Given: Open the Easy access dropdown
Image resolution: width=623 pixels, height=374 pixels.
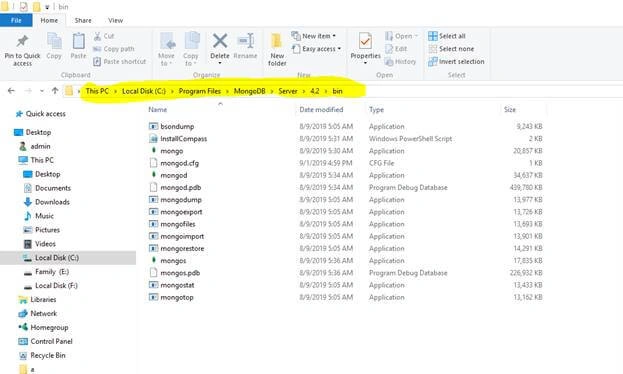Looking at the screenshot, I should (316, 49).
